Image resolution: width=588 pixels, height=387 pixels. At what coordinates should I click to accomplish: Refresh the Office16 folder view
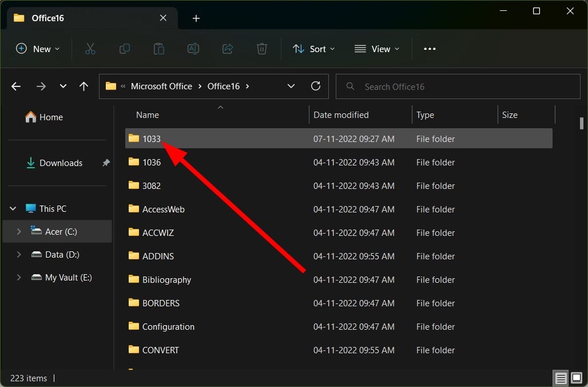click(316, 86)
